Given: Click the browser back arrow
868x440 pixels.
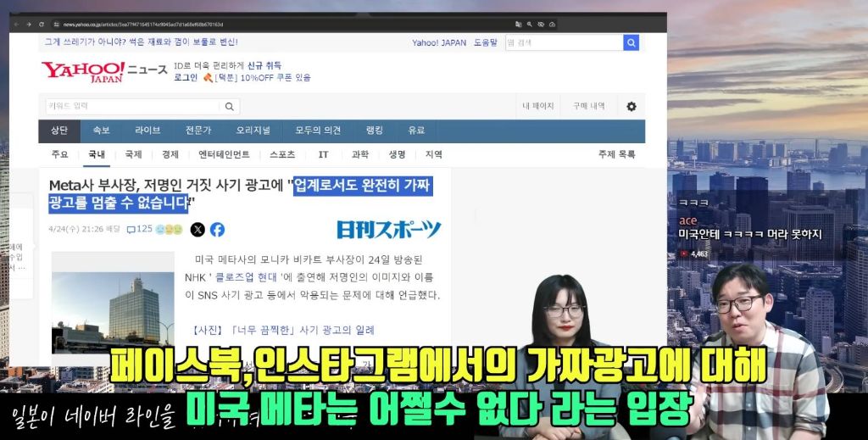Looking at the screenshot, I should pyautogui.click(x=17, y=25).
